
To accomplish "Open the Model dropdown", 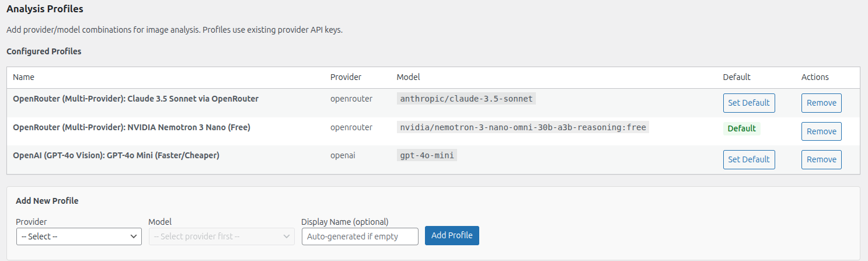I will pos(222,236).
